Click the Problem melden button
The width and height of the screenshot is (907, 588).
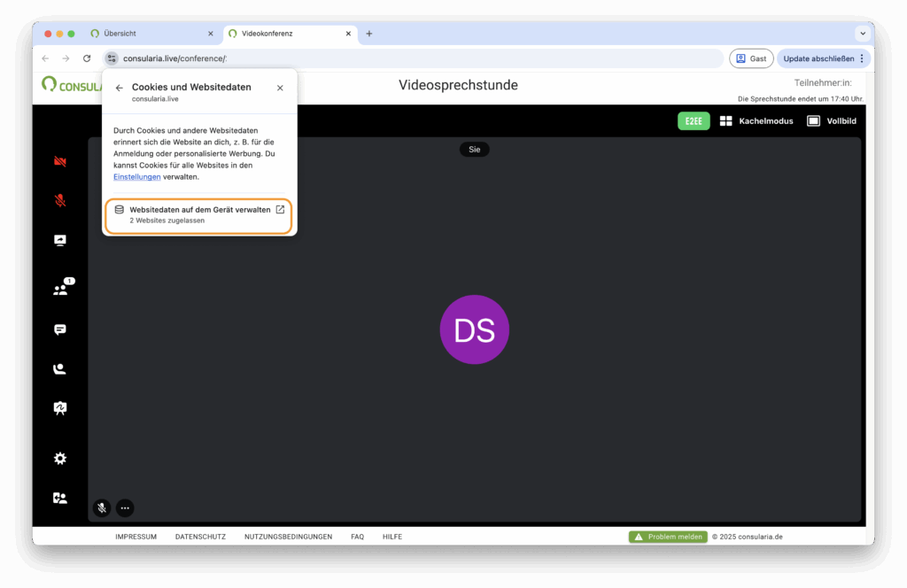point(668,537)
